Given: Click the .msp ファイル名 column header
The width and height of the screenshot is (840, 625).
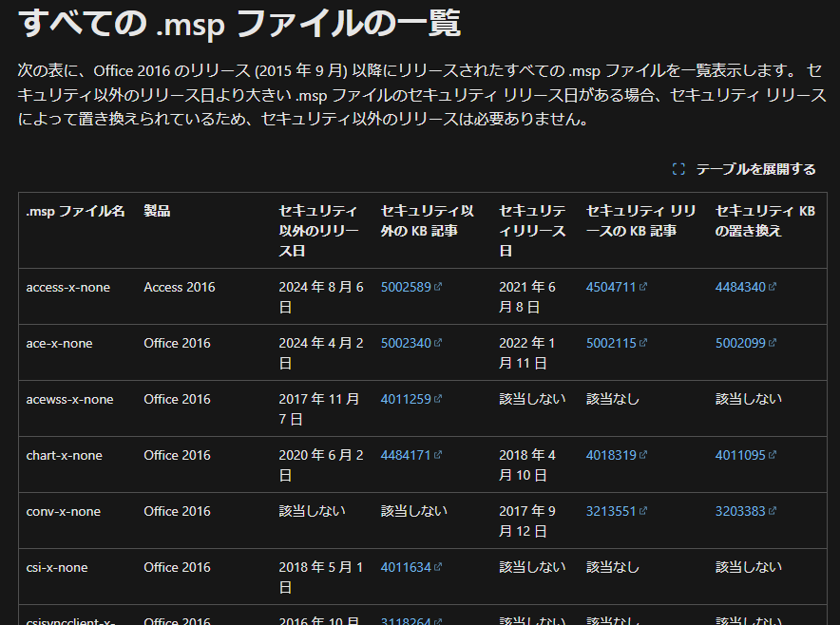Looking at the screenshot, I should coord(75,211).
